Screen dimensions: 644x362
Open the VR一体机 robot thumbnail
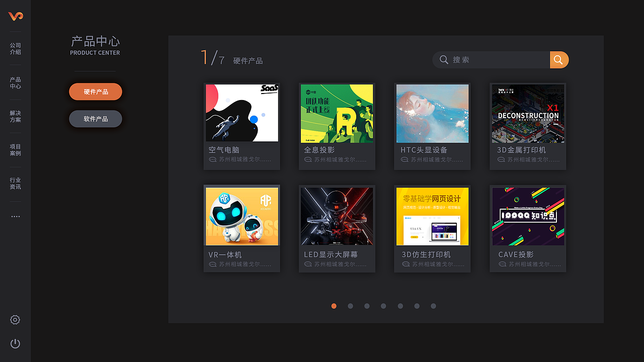pos(242,217)
